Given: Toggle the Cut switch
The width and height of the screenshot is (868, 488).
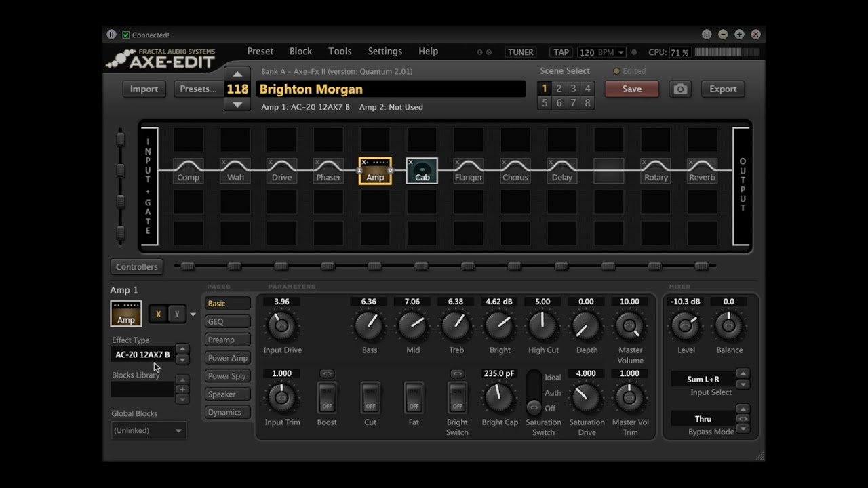Looking at the screenshot, I should (370, 397).
